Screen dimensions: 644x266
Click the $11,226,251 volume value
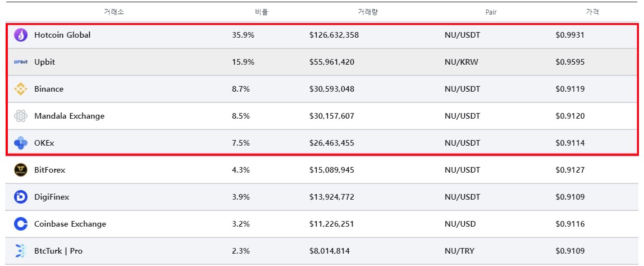pos(331,224)
